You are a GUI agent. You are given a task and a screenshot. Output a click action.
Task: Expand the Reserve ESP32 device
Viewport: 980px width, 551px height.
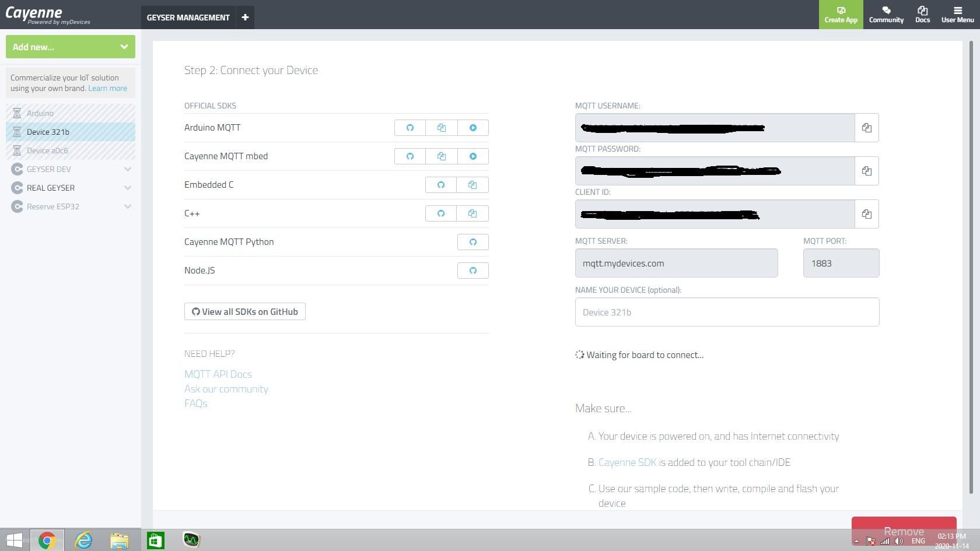tap(127, 206)
